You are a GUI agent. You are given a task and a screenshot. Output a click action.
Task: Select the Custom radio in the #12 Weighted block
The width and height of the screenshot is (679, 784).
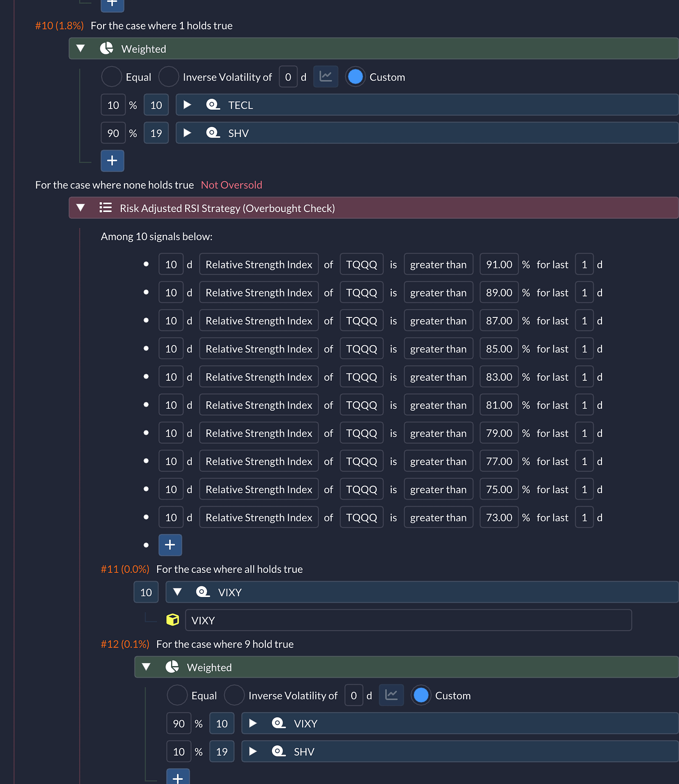coord(421,695)
